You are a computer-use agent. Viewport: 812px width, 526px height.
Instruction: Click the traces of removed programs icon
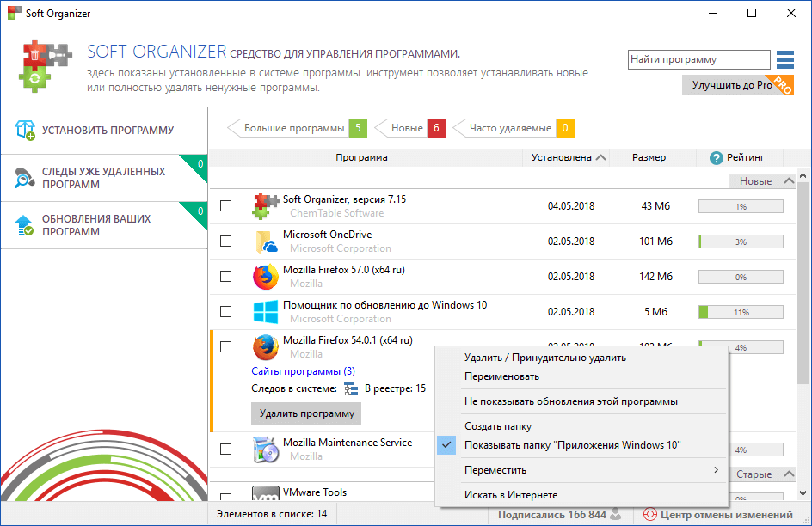(x=25, y=177)
